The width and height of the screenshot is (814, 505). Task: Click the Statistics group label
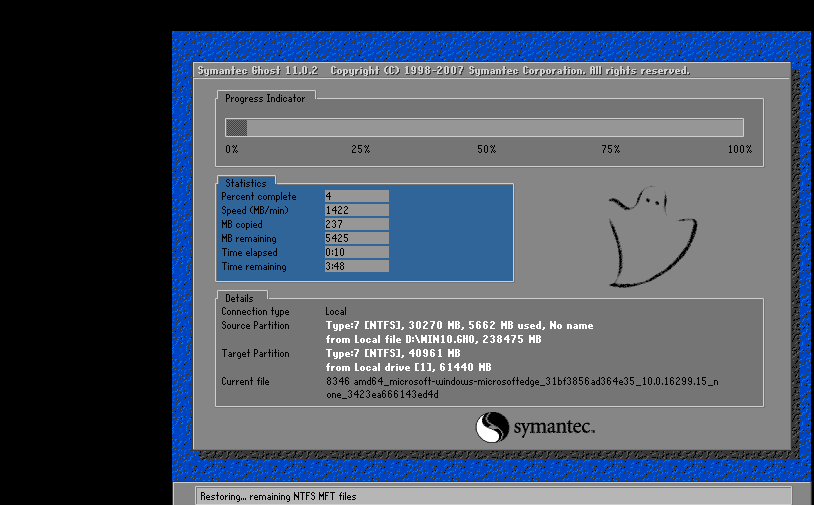(246, 183)
